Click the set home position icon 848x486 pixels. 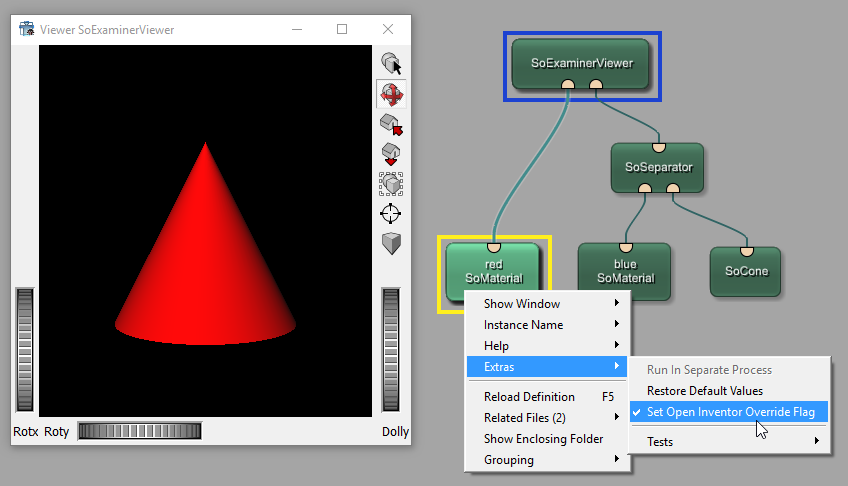pos(391,154)
